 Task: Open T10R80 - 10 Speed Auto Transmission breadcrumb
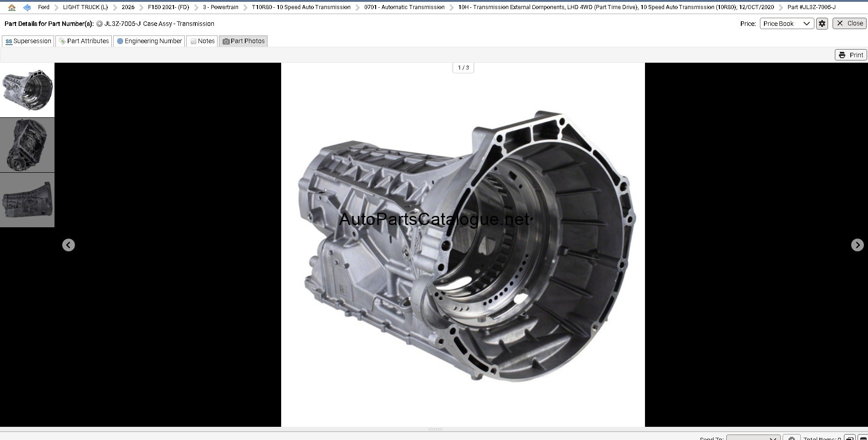[x=301, y=7]
